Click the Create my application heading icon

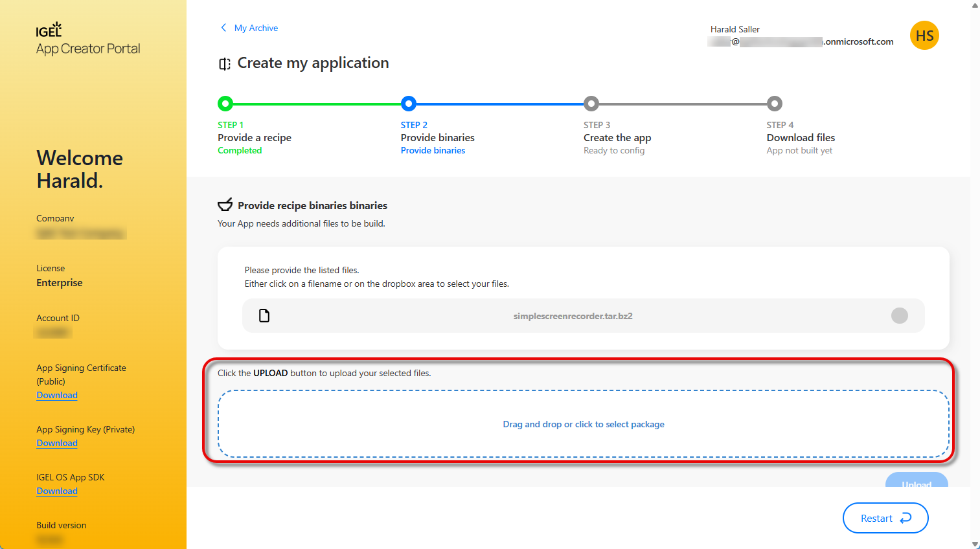click(225, 63)
